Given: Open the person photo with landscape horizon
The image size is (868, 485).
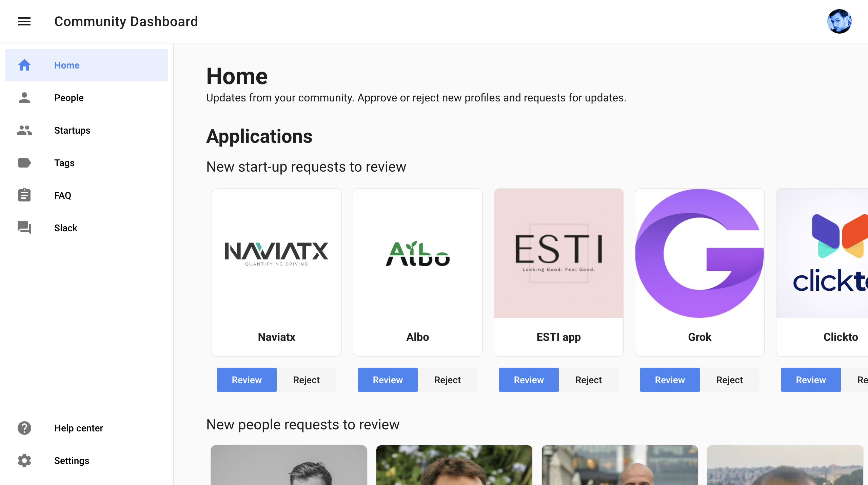Looking at the screenshot, I should [785, 465].
